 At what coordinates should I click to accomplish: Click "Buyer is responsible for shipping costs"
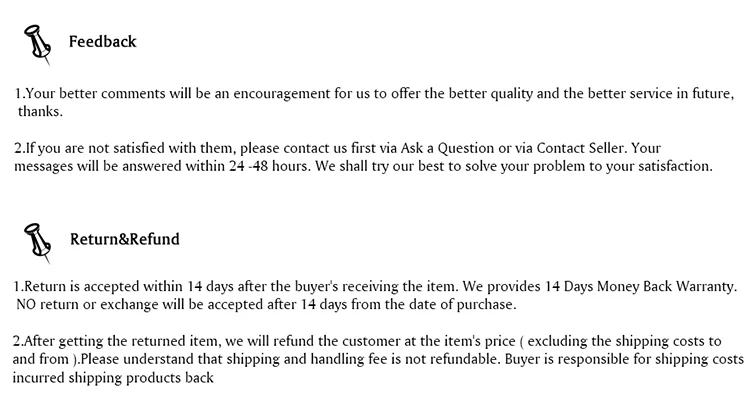coord(624,359)
